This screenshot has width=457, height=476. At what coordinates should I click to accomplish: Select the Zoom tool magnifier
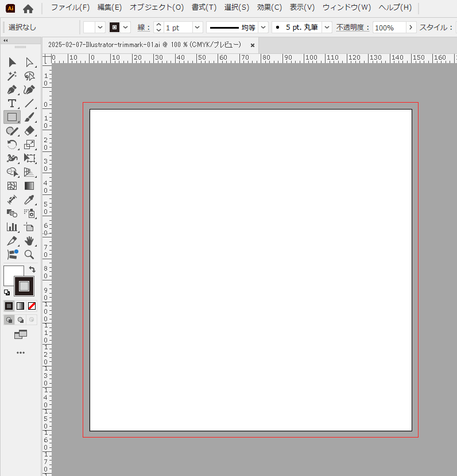coord(29,255)
